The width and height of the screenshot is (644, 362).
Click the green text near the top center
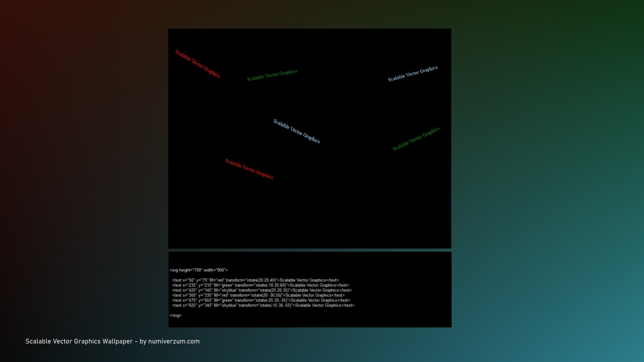(272, 75)
